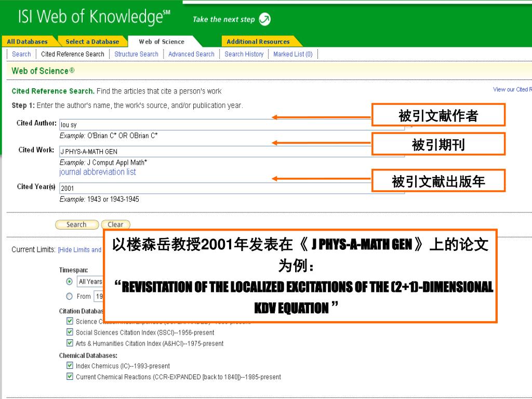Screen dimensions: 532x399
Task: Click the Cited Work input field
Action: tap(232, 151)
